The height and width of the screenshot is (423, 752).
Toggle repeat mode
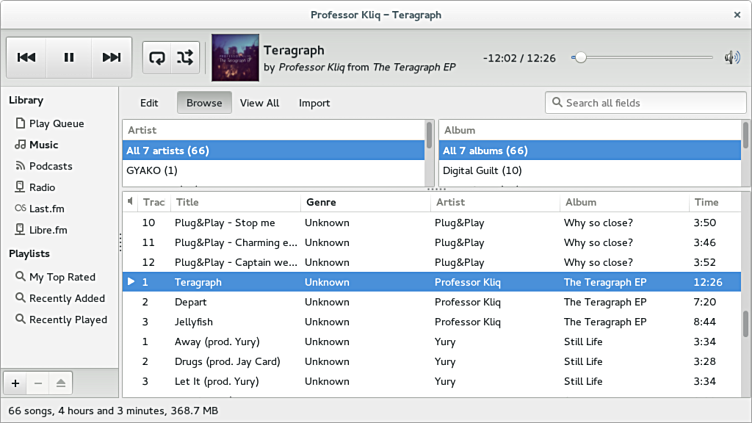click(157, 57)
